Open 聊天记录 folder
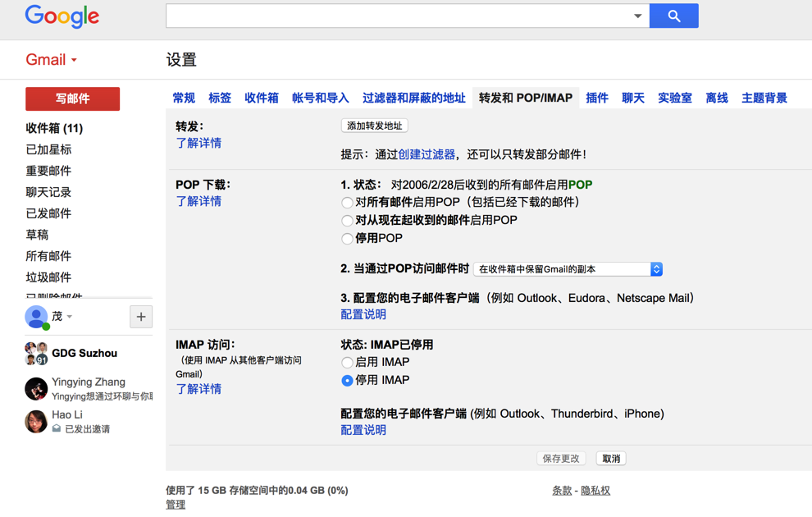This screenshot has width=812, height=517. pyautogui.click(x=48, y=192)
